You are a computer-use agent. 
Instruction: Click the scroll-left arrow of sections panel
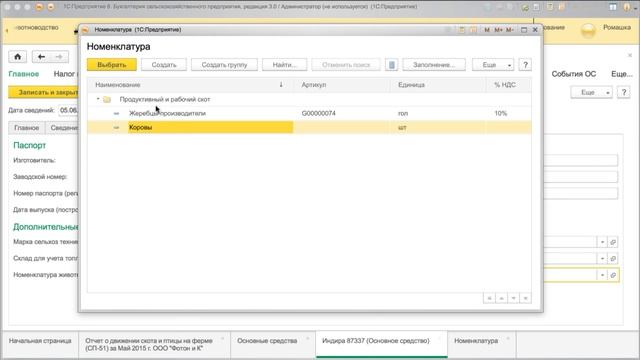[x=7, y=31]
